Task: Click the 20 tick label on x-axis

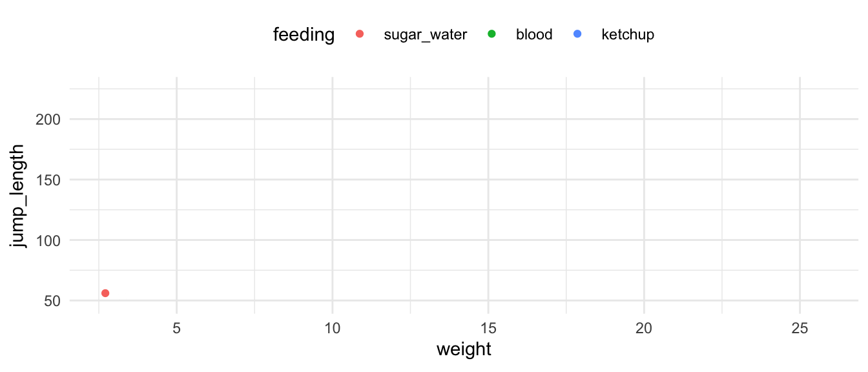Action: point(644,328)
